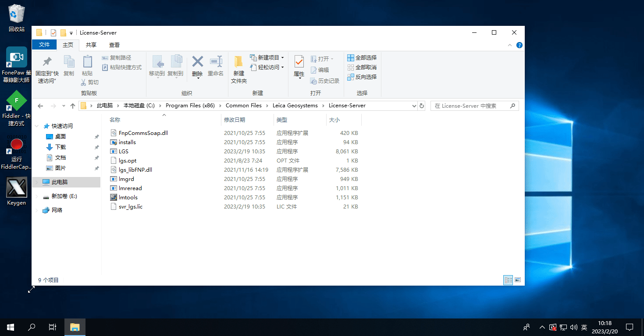Select the file FnpCommsSoap.dll

click(x=143, y=133)
